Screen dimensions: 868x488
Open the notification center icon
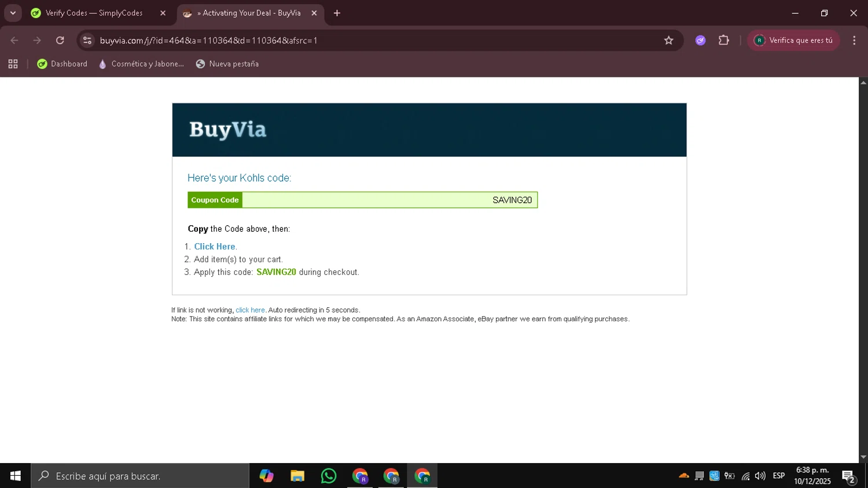tap(849, 476)
